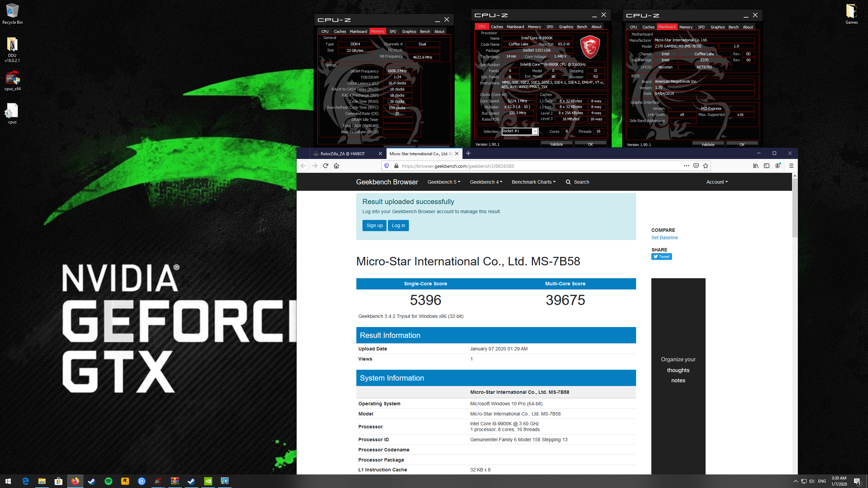This screenshot has width=868, height=488.
Task: Open Action Center notifications icon
Action: [x=857, y=481]
